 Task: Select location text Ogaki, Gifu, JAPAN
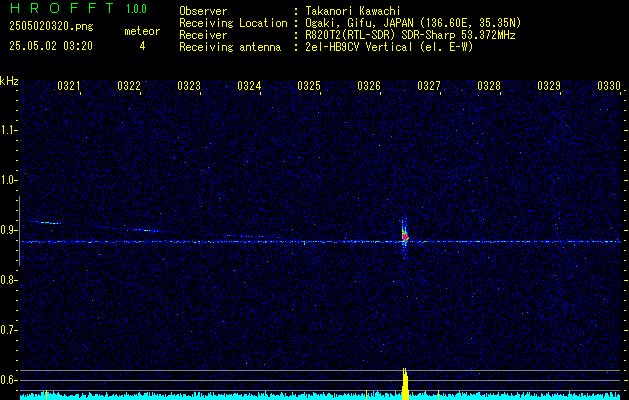point(359,23)
